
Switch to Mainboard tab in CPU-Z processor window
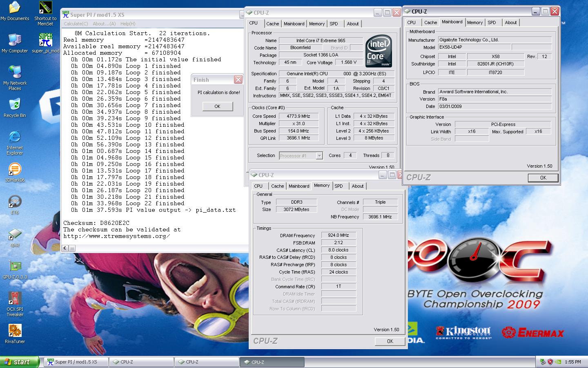(x=294, y=24)
